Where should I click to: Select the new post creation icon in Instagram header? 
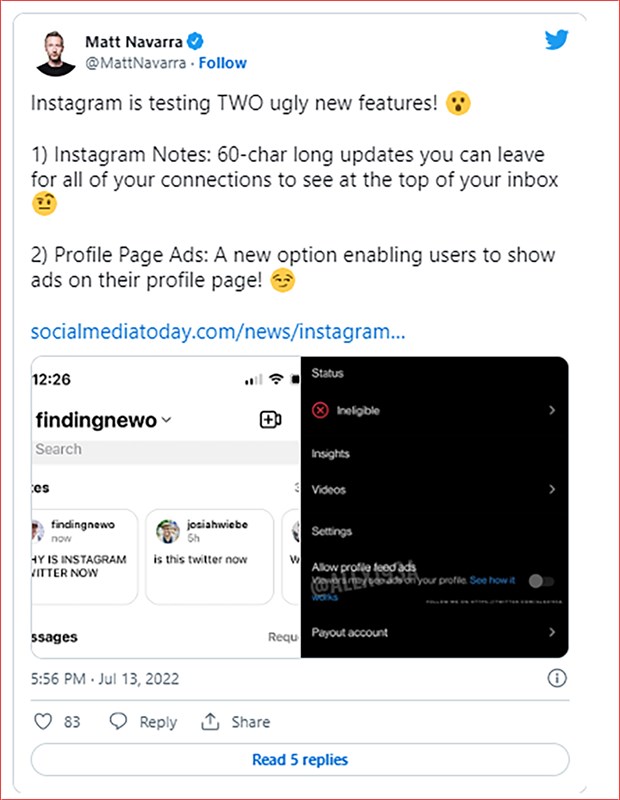click(269, 420)
